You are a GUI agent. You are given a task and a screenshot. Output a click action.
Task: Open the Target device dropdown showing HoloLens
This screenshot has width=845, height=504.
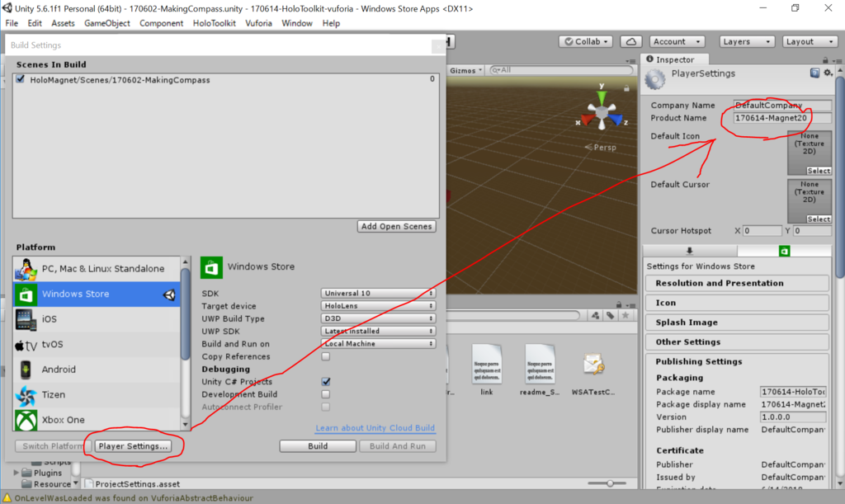(378, 306)
